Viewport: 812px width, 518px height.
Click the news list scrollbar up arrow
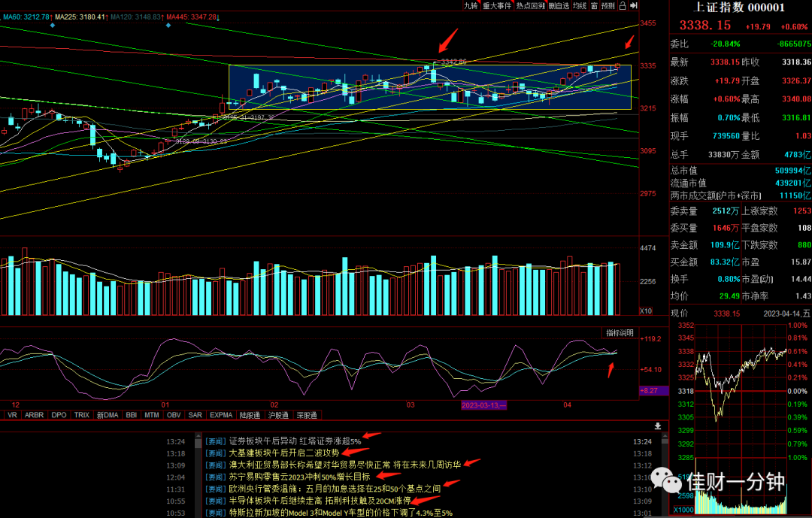point(198,437)
